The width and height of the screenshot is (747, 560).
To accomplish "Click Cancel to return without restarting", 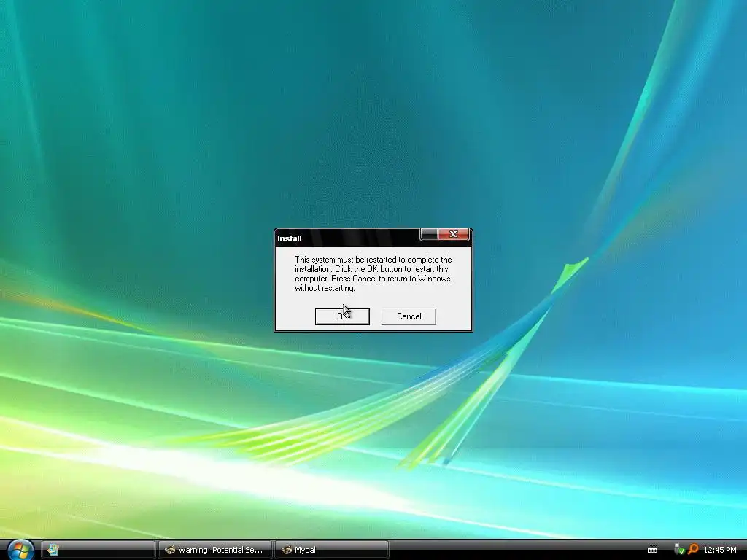I will [x=409, y=316].
